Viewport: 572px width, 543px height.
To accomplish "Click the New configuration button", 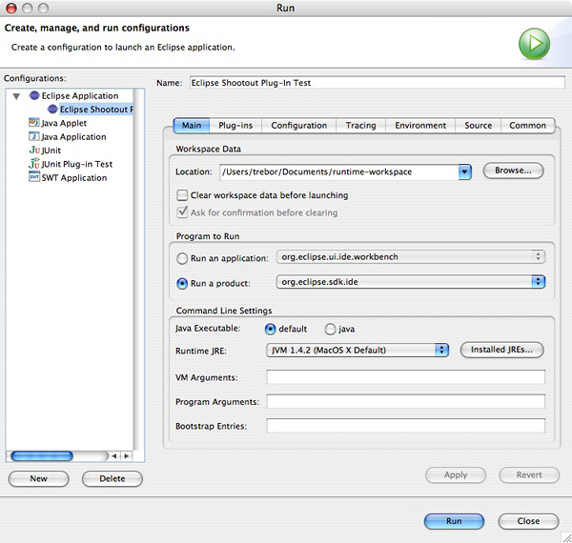I will pos(39,478).
